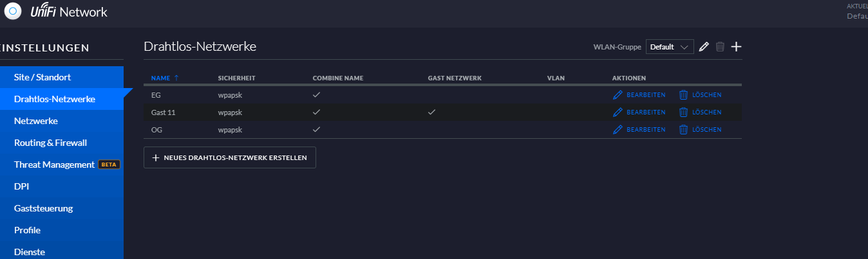Click the trash icon for EG network
The width and height of the screenshot is (868, 259).
click(x=684, y=94)
